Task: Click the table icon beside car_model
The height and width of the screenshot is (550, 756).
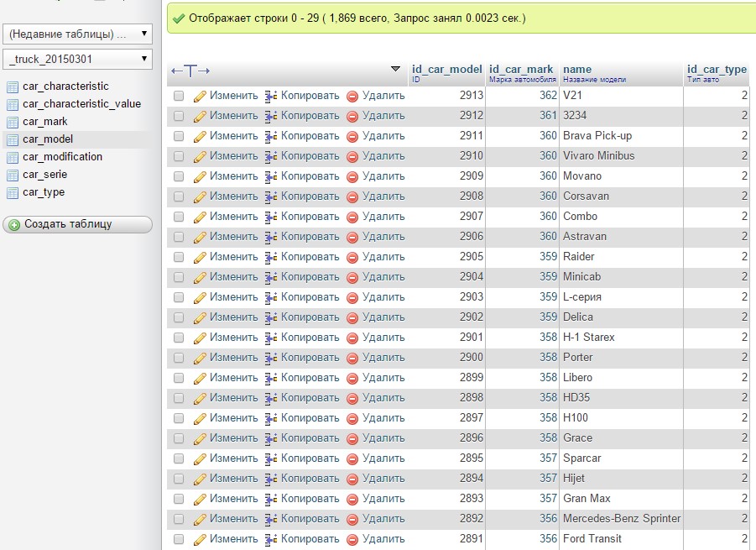Action: tap(13, 140)
